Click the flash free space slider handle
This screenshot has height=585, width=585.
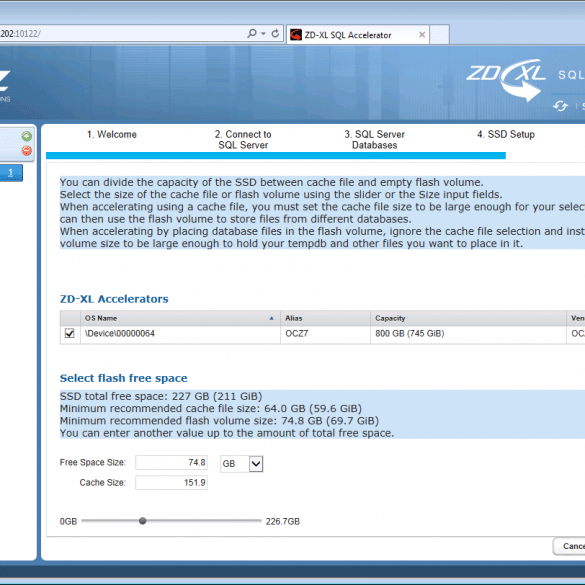[x=143, y=521]
